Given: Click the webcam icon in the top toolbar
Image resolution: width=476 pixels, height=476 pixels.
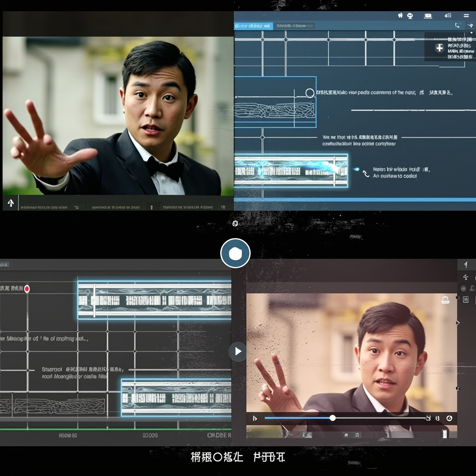Looking at the screenshot, I should point(410,15).
